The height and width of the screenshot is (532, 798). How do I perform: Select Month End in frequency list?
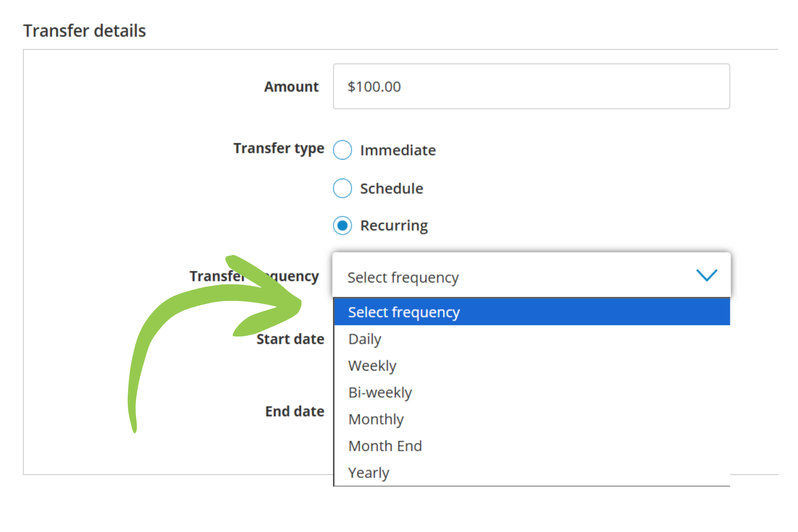pyautogui.click(x=385, y=446)
